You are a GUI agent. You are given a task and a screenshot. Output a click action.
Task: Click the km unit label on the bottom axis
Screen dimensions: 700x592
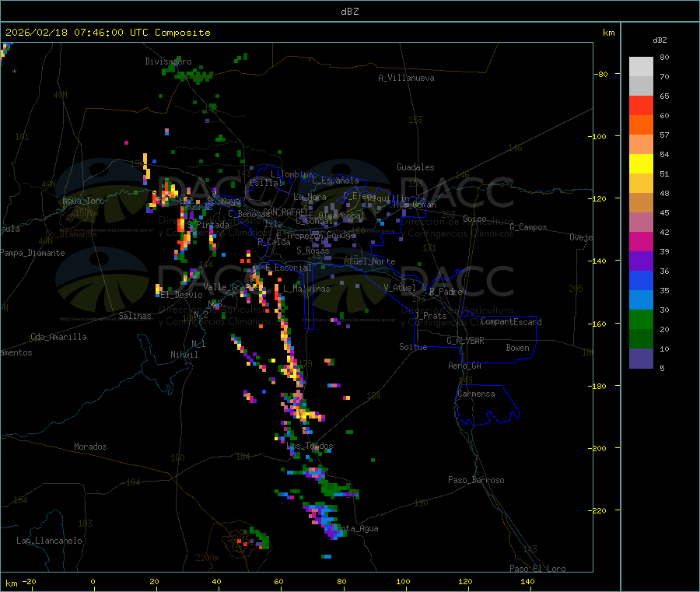(11, 583)
